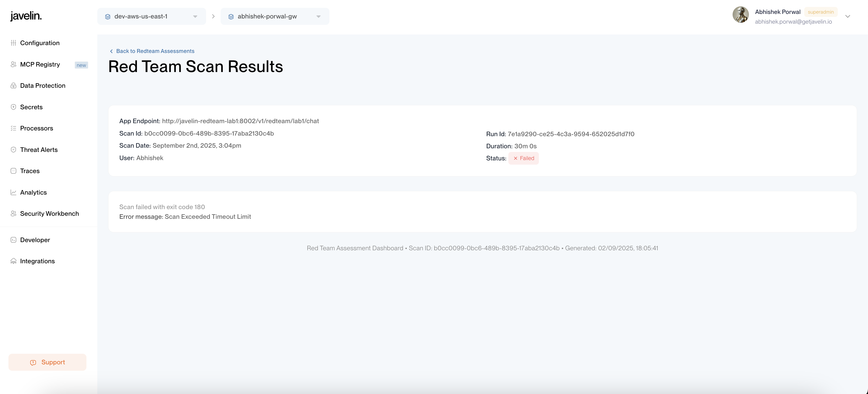Viewport: 868px width, 394px height.
Task: Click the Configuration sliders icon
Action: [14, 43]
